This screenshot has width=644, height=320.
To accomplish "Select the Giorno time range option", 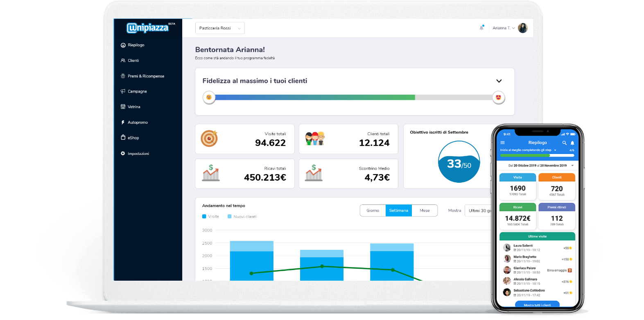I will (373, 211).
